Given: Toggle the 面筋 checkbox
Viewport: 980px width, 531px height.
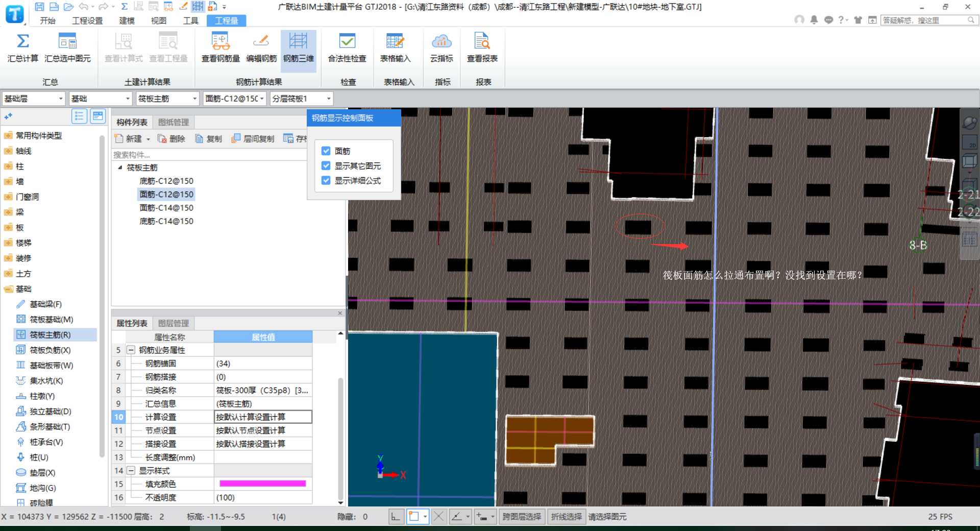Looking at the screenshot, I should [x=326, y=151].
